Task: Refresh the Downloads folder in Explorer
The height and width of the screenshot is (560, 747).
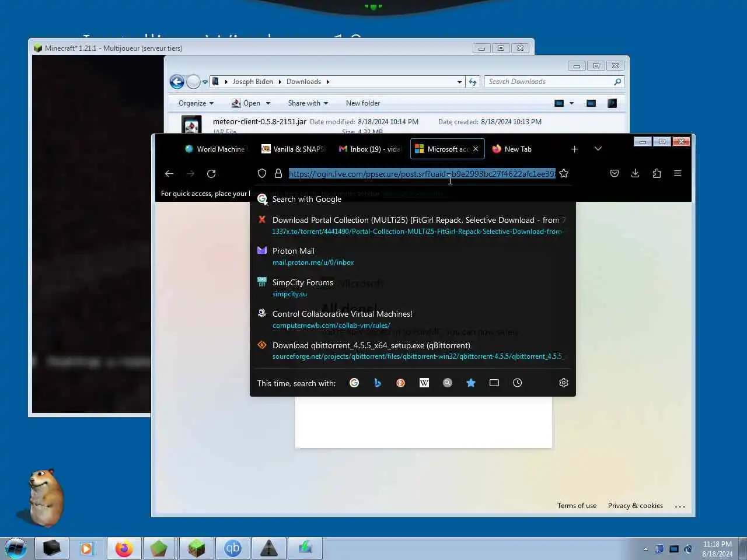Action: click(x=473, y=82)
